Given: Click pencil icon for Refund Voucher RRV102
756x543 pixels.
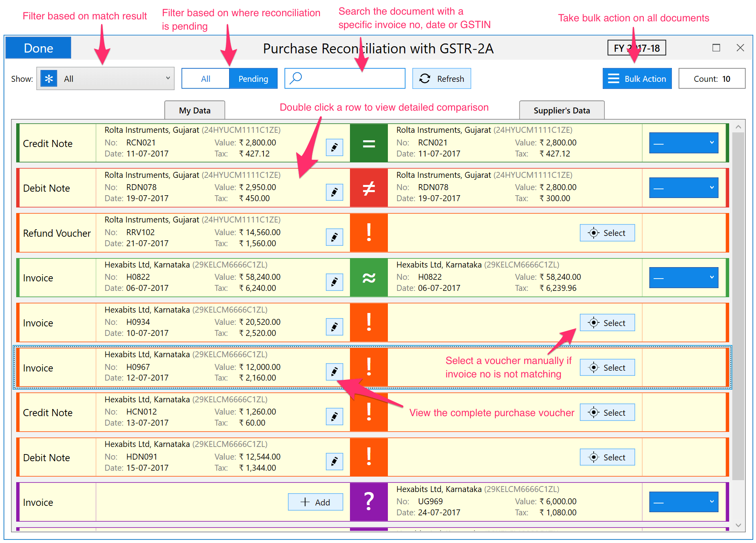Looking at the screenshot, I should 334,237.
